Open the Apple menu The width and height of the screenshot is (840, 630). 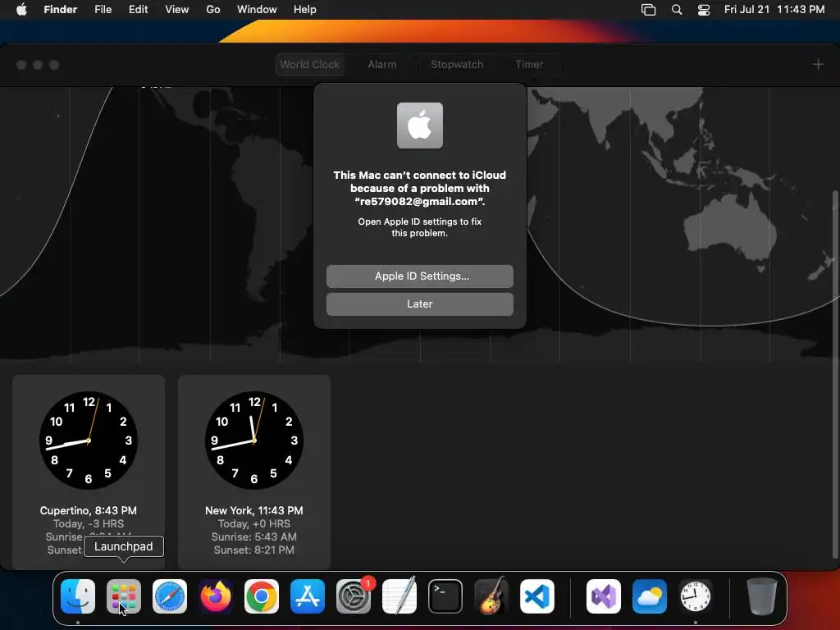tap(21, 9)
